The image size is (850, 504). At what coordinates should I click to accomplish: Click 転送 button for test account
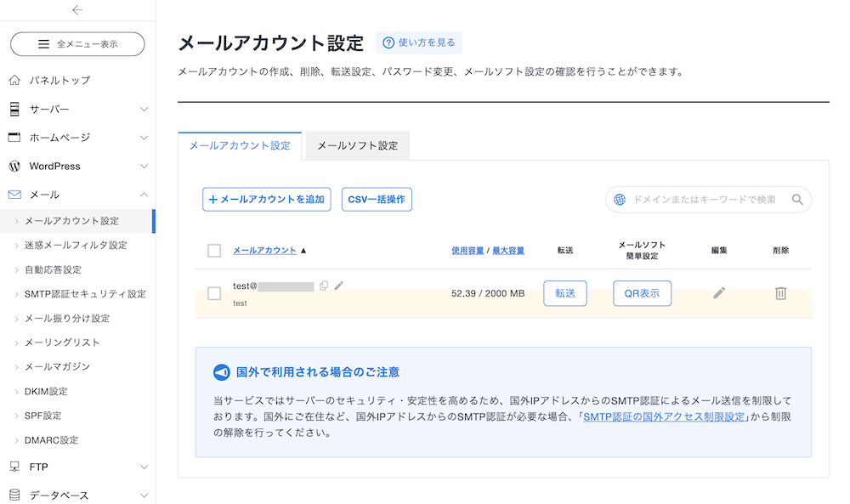[x=565, y=293]
